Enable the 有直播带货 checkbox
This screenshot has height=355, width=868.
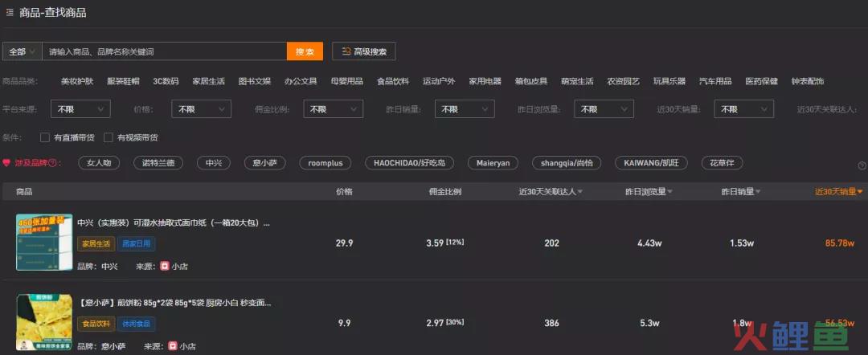pos(45,137)
